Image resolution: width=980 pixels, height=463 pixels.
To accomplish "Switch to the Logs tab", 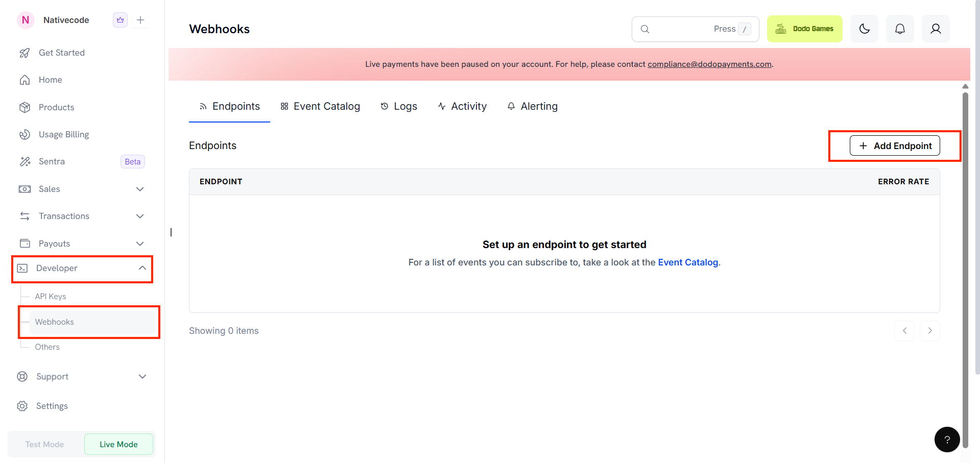I will tap(405, 106).
